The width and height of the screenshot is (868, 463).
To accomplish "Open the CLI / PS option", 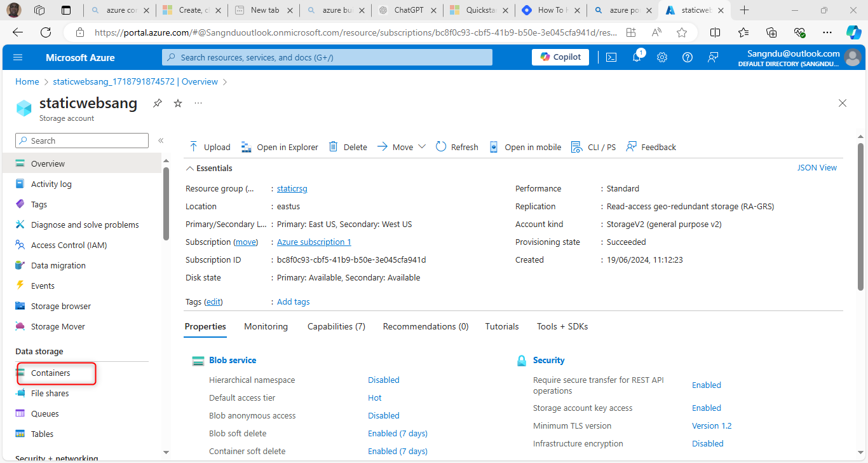I will [593, 147].
